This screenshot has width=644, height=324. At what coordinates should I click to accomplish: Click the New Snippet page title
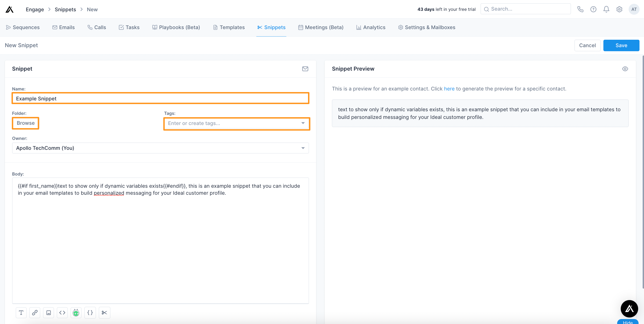coord(21,45)
